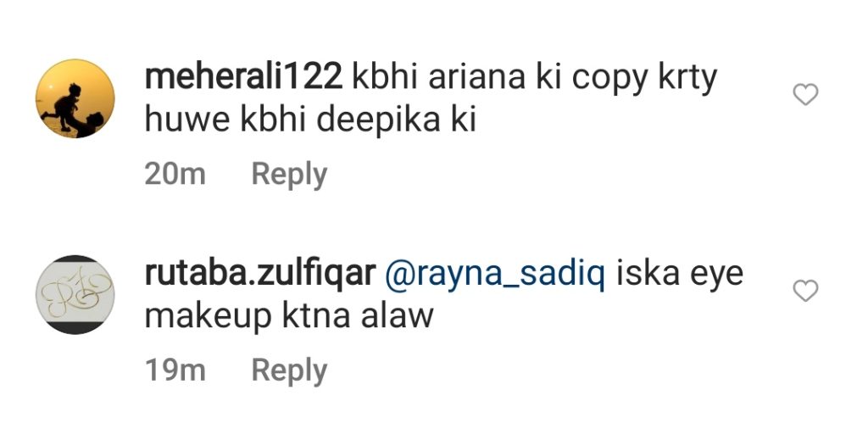This screenshot has height=440, width=868.
Task: Open meherali122's sunset profile picture
Action: click(x=75, y=98)
